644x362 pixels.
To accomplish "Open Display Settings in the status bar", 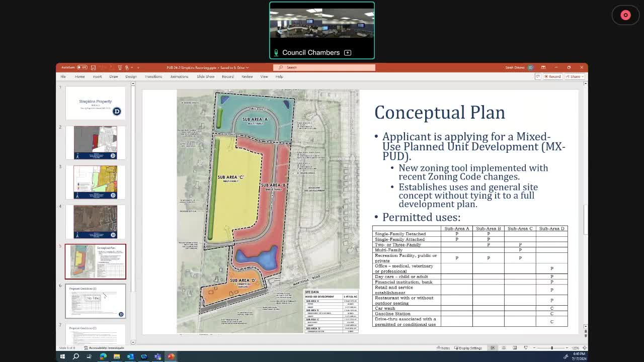I will coord(467,347).
